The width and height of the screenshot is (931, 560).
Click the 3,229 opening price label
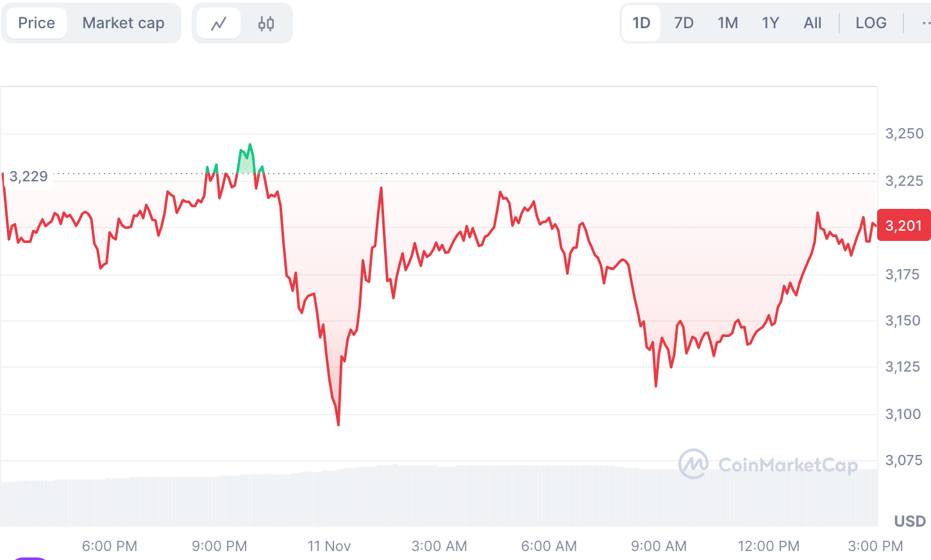click(x=29, y=177)
